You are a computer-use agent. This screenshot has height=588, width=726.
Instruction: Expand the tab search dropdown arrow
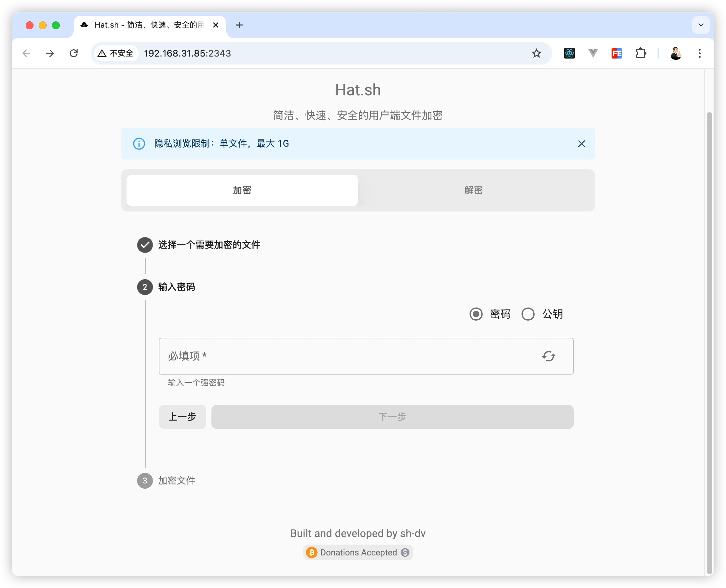click(x=701, y=25)
